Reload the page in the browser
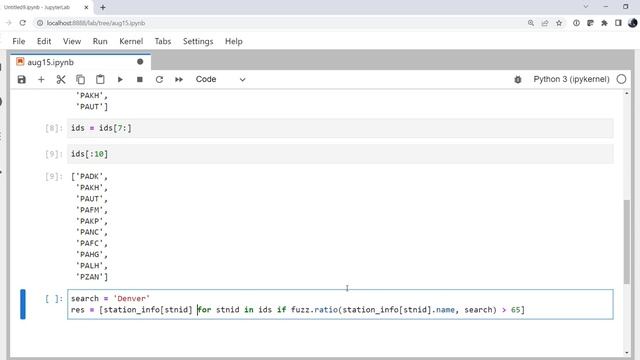This screenshot has width=640, height=360. [x=22, y=23]
